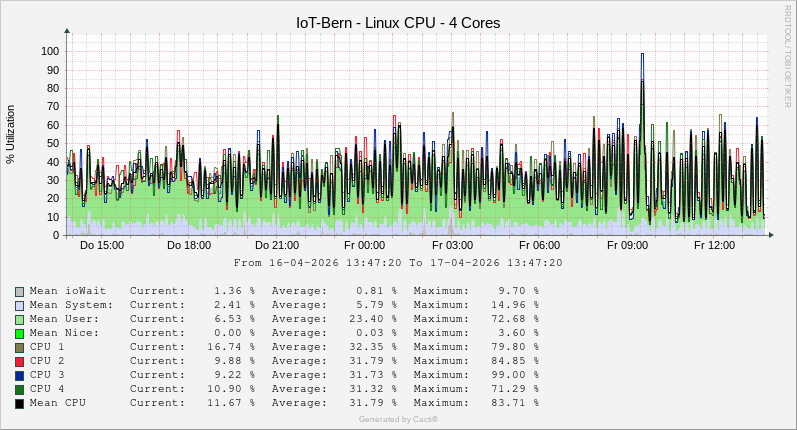Image resolution: width=797 pixels, height=430 pixels.
Task: Click the blue CPU 3 legend swatch
Action: pos(20,375)
